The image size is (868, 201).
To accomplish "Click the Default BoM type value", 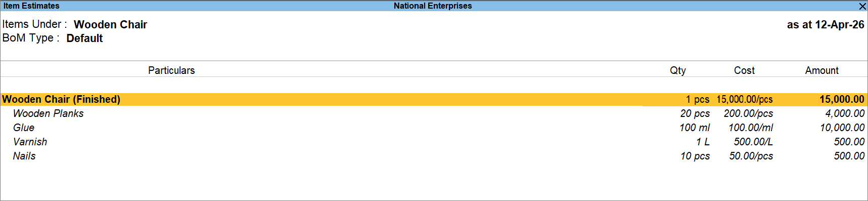I will click(84, 38).
